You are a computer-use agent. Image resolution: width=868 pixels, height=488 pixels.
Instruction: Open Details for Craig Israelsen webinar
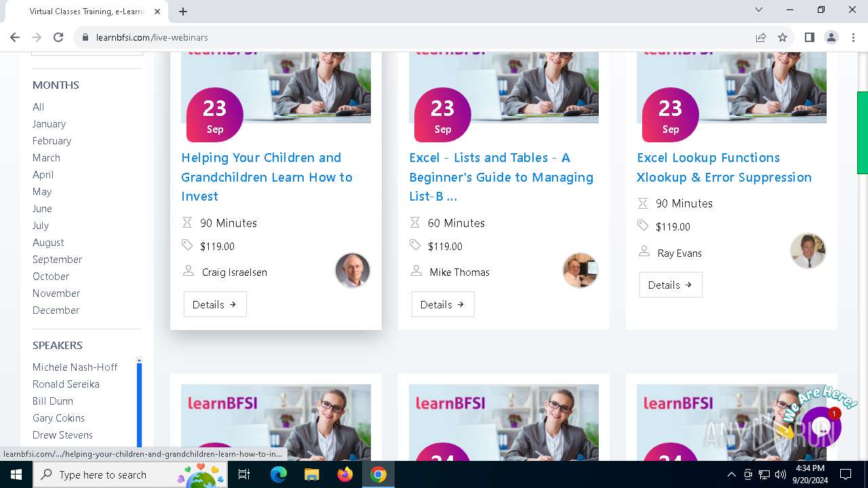215,305
